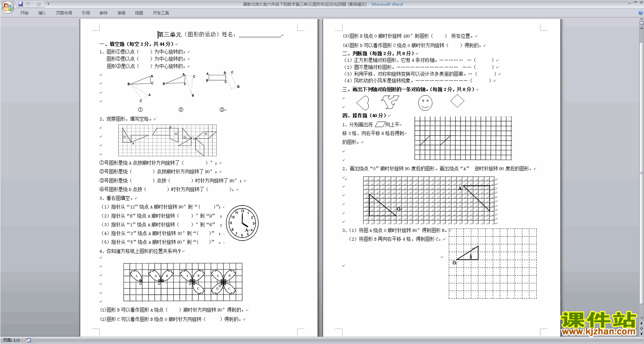644x344 pixels.
Task: Click the text 2、观察图形，填写空格。
Action: click(x=126, y=119)
